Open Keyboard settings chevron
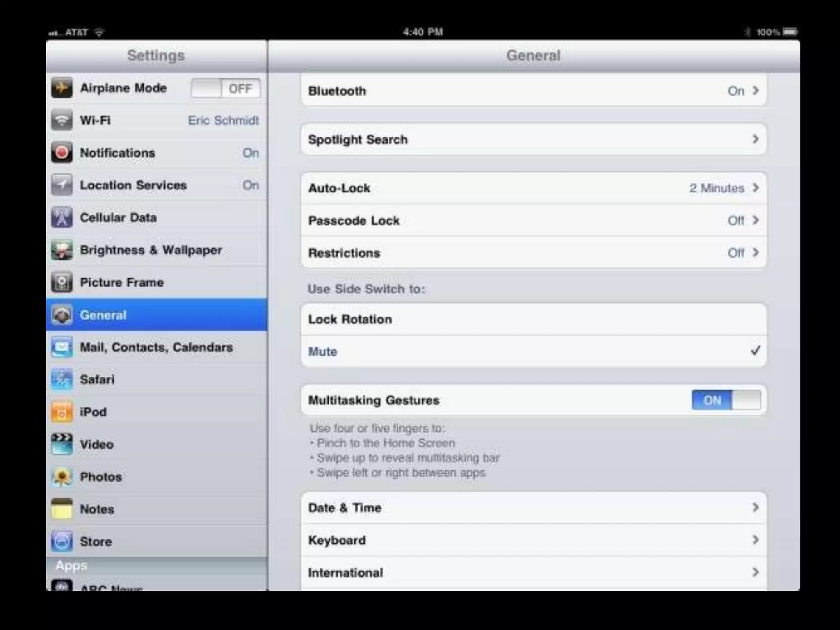The height and width of the screenshot is (630, 840). click(x=756, y=540)
